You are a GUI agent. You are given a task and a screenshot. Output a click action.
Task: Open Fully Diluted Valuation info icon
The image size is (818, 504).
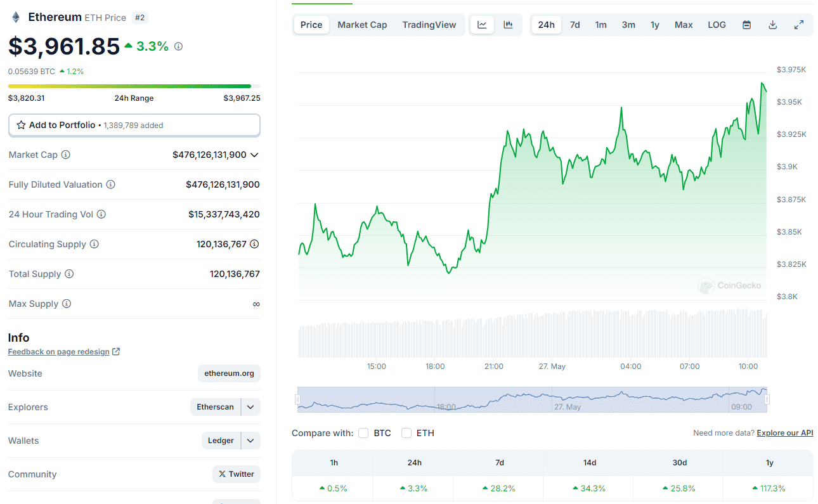(110, 184)
